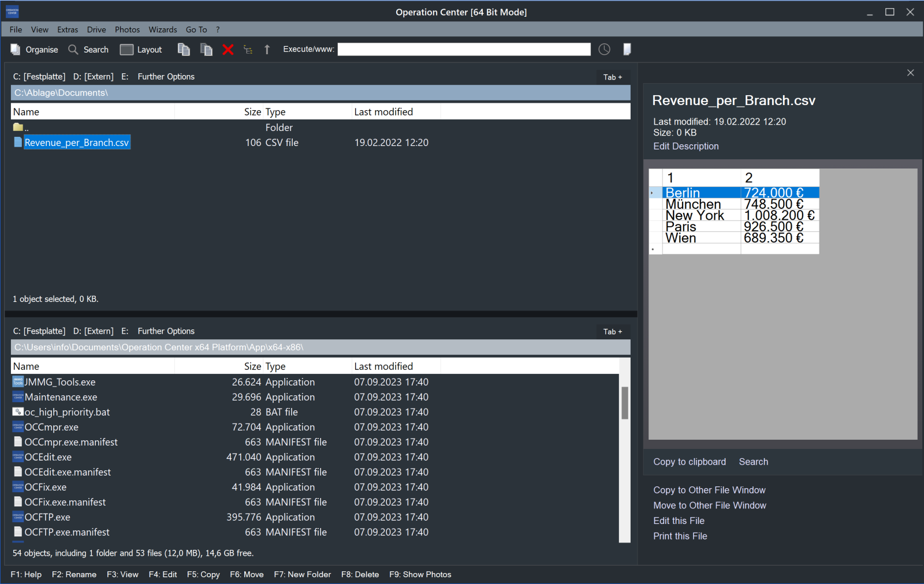The image size is (924, 584).
Task: Click Copy to Other File Window link
Action: tap(709, 490)
